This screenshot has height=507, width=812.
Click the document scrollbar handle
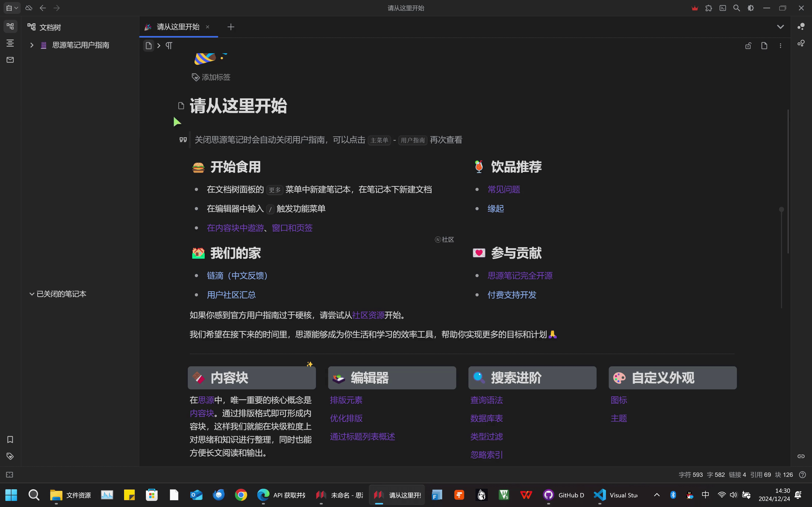[x=782, y=209]
